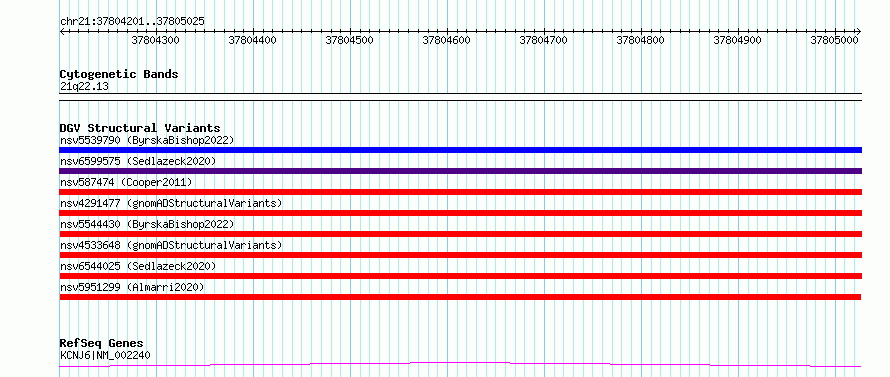Open the nsv4291477 (gnomADStructuralVariants) label

click(171, 203)
